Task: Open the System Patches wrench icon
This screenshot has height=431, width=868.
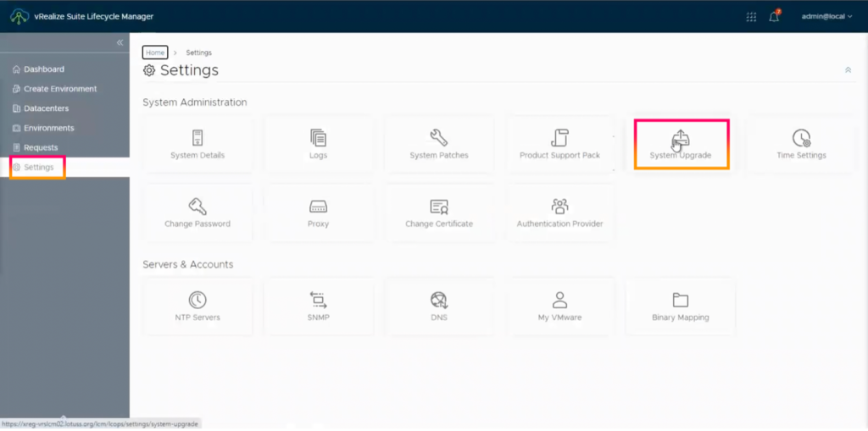Action: click(439, 138)
